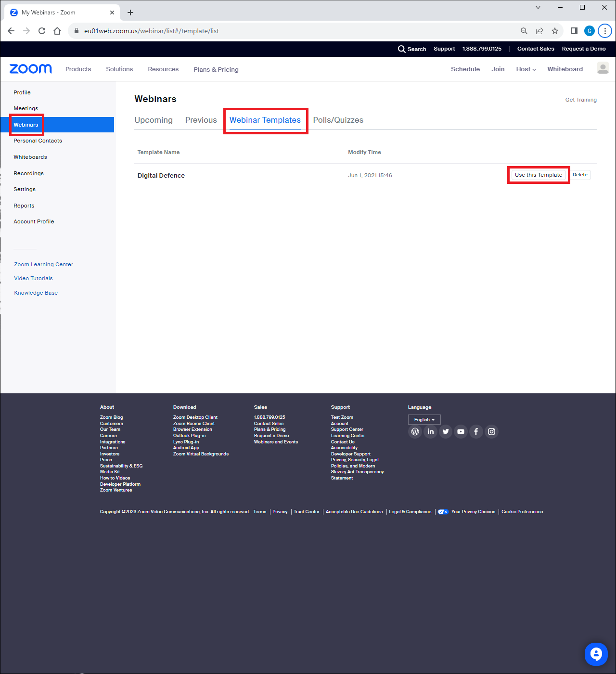Click Schedule in top navigation
This screenshot has height=674, width=616.
point(465,69)
